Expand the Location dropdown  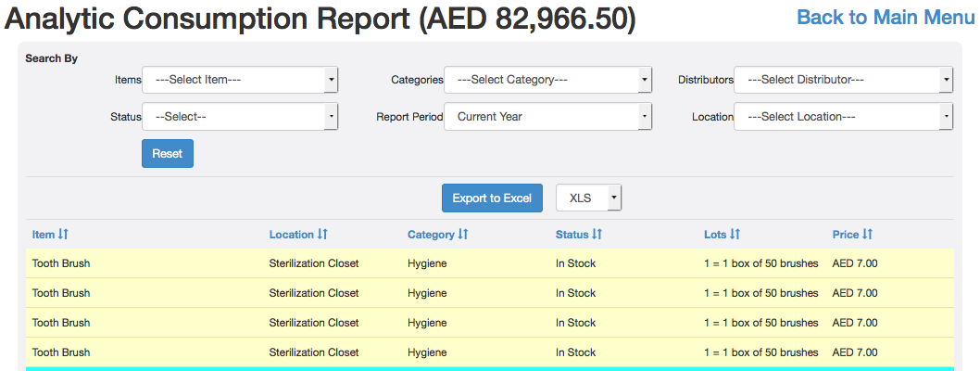(843, 117)
